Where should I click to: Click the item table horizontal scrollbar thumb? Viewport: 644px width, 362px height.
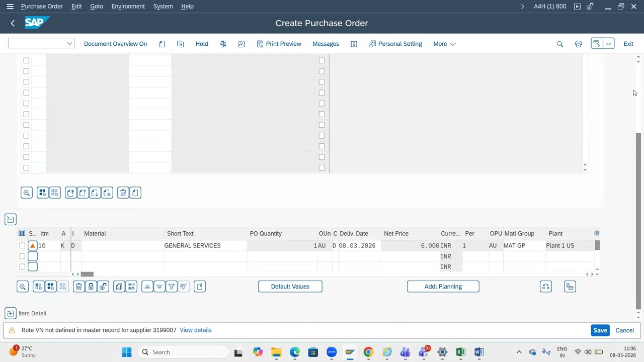pyautogui.click(x=87, y=274)
